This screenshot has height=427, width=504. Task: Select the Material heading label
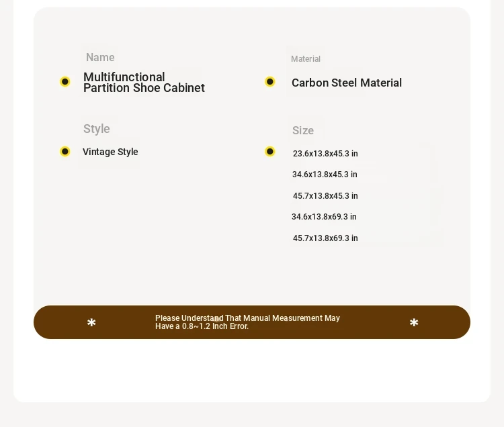(306, 59)
